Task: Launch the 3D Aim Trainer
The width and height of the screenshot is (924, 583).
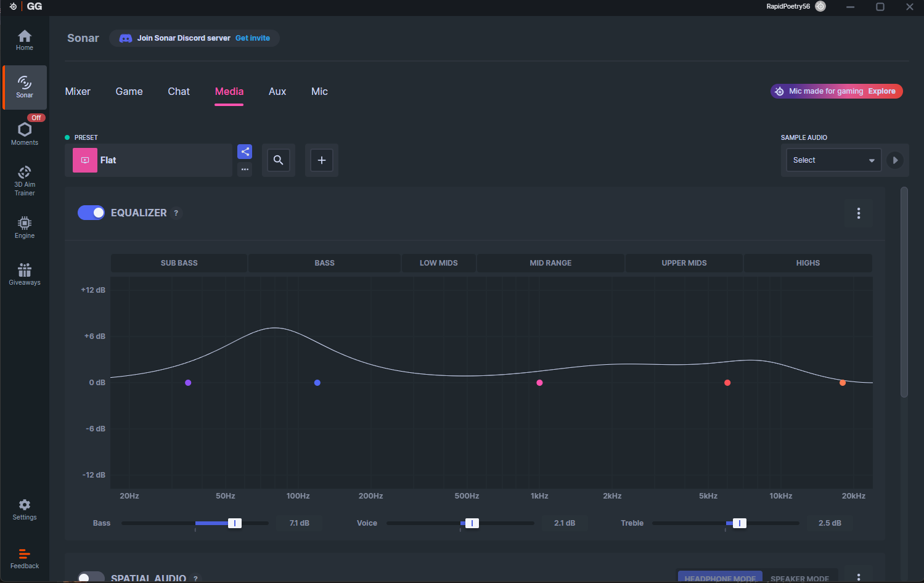Action: [25, 181]
